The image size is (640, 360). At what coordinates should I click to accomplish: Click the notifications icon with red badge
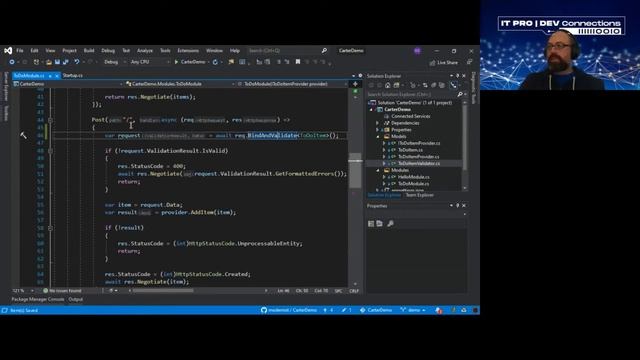point(439,310)
